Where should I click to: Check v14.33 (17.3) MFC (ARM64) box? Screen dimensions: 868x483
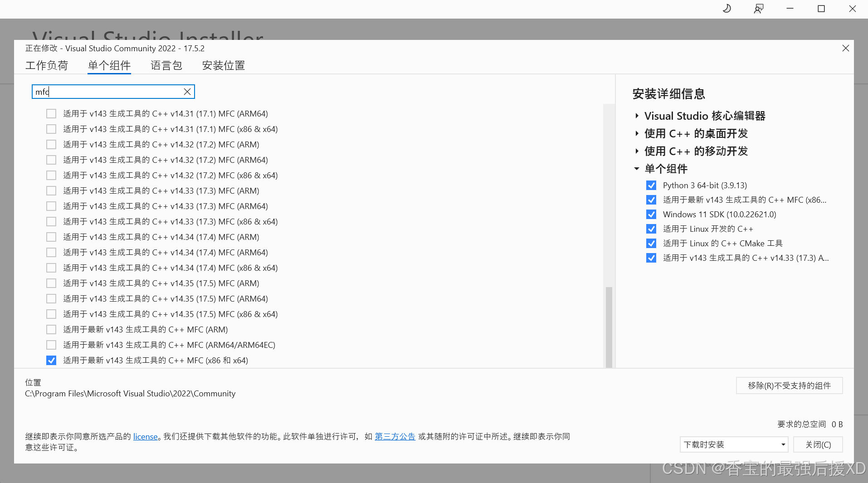tap(51, 206)
